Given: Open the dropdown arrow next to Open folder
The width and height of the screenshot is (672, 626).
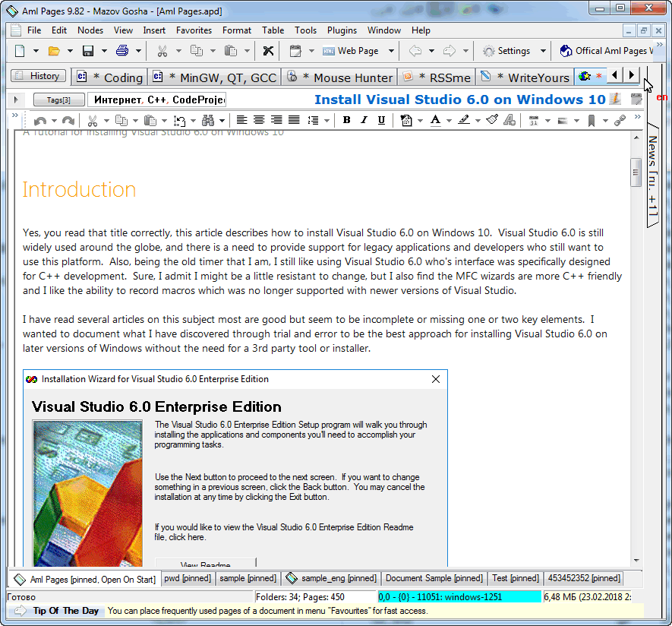Looking at the screenshot, I should point(70,51).
